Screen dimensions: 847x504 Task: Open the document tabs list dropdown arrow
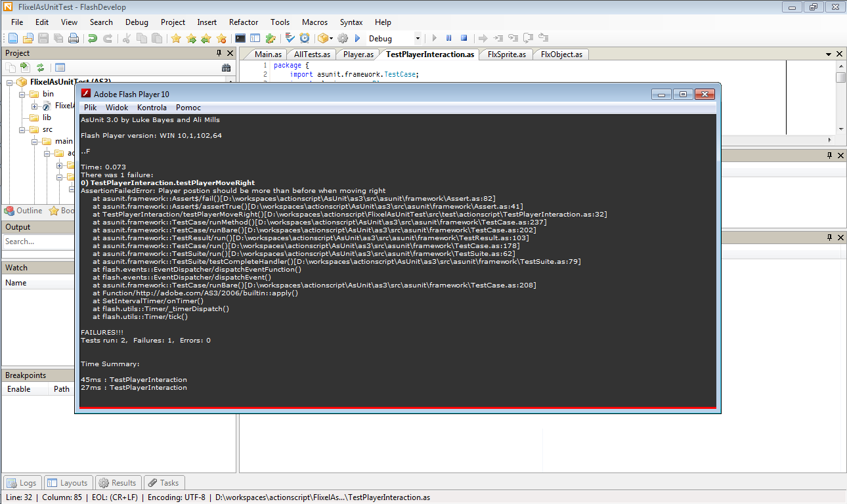tap(829, 54)
